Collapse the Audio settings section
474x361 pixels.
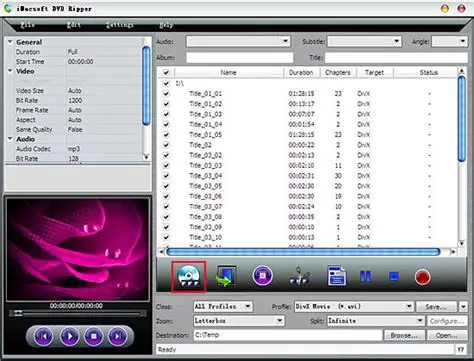click(x=10, y=139)
